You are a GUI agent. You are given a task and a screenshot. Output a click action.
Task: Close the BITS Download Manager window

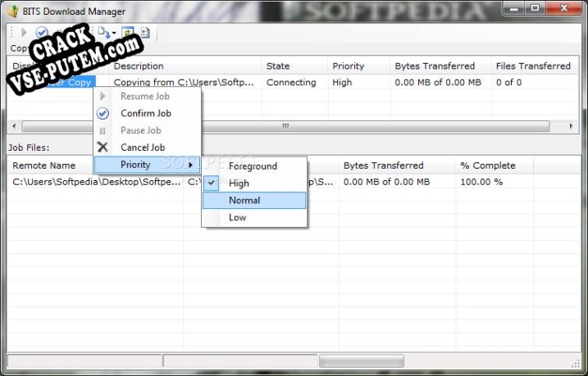tap(563, 9)
